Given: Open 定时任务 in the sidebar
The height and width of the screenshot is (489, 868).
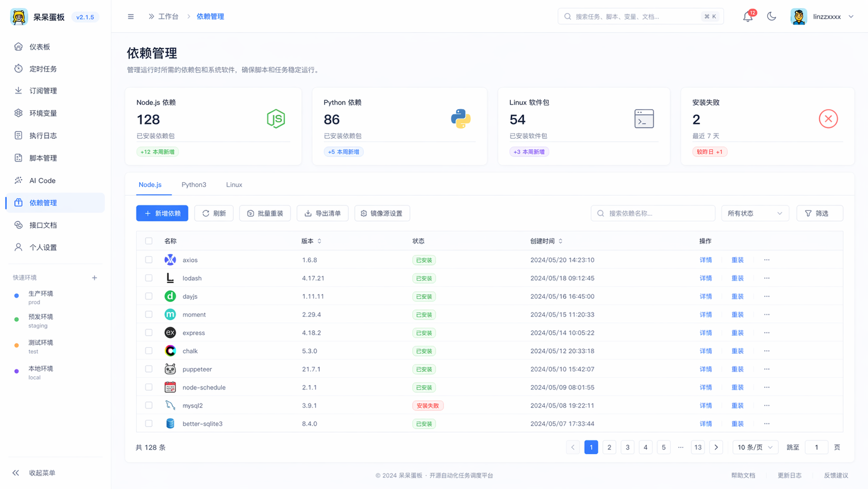Looking at the screenshot, I should (55, 69).
